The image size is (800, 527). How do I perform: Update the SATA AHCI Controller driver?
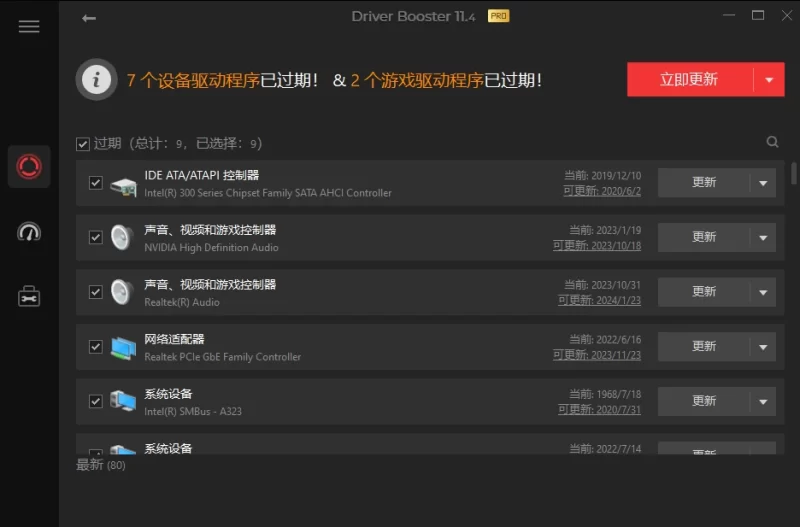pyautogui.click(x=704, y=183)
